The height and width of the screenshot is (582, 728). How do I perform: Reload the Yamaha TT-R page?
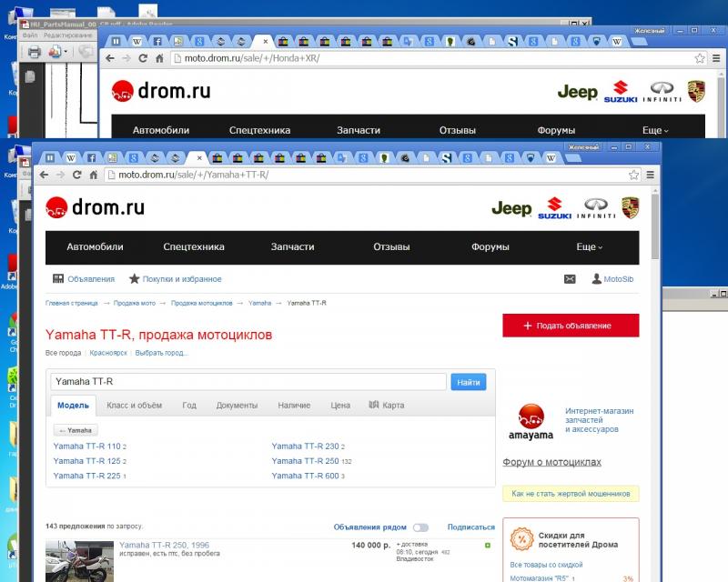coord(77,175)
